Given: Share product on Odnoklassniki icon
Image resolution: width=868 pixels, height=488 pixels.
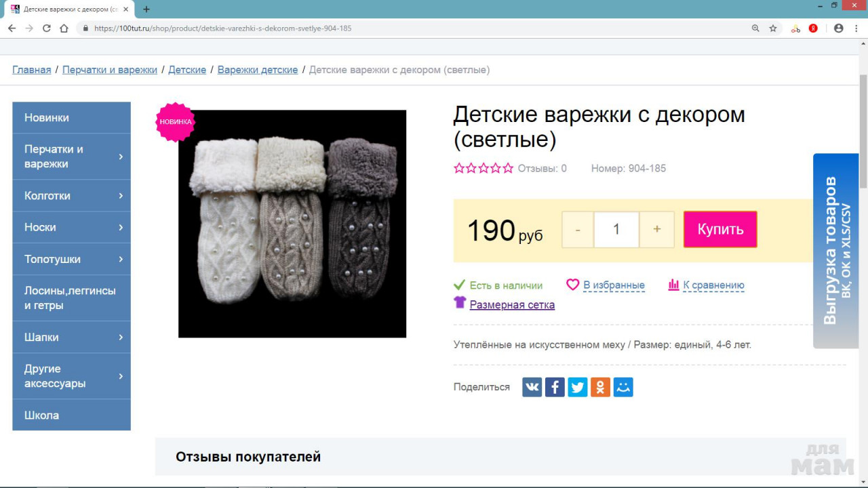Looking at the screenshot, I should 600,387.
